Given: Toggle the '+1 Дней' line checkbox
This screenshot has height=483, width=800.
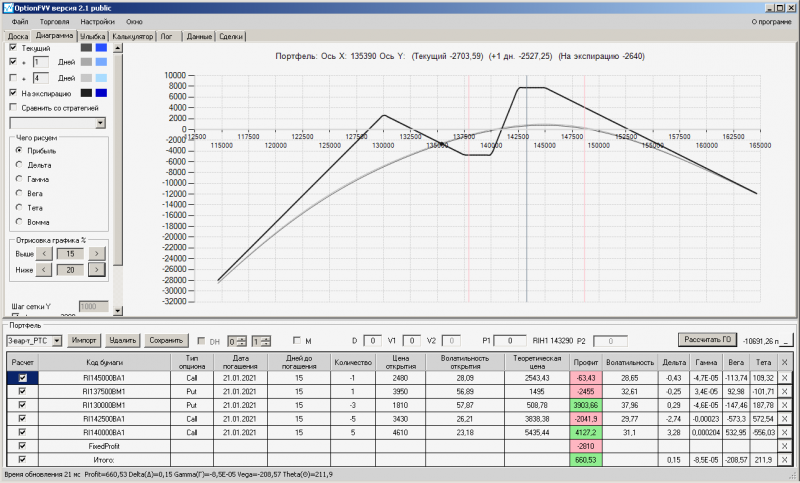Looking at the screenshot, I should tap(13, 61).
